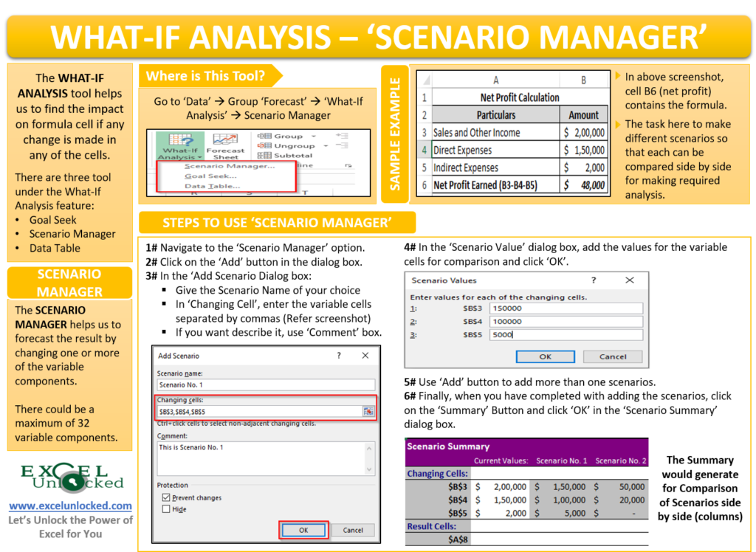
Task: Pick Data Table from the menu
Action: pos(210,185)
